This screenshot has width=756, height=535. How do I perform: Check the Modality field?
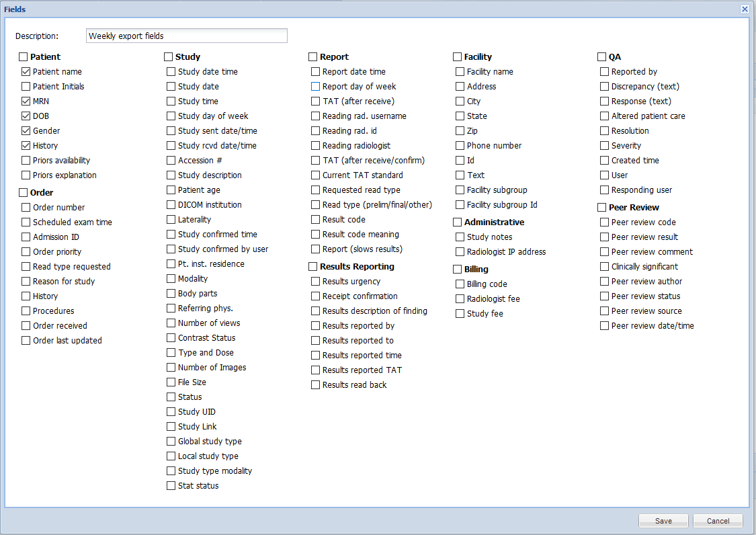[x=171, y=279]
